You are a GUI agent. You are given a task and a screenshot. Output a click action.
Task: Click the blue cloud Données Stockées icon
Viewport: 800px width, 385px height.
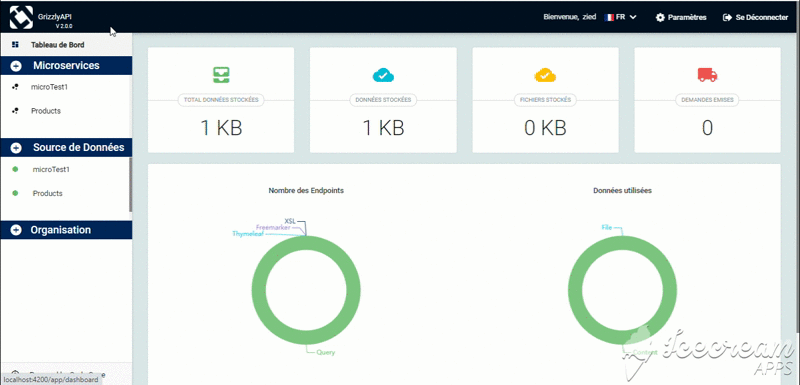tap(383, 75)
